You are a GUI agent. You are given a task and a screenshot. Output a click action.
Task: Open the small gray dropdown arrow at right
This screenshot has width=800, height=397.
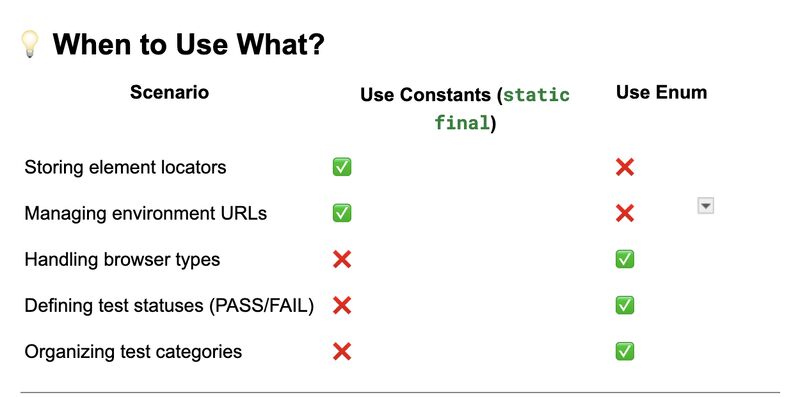tap(705, 206)
